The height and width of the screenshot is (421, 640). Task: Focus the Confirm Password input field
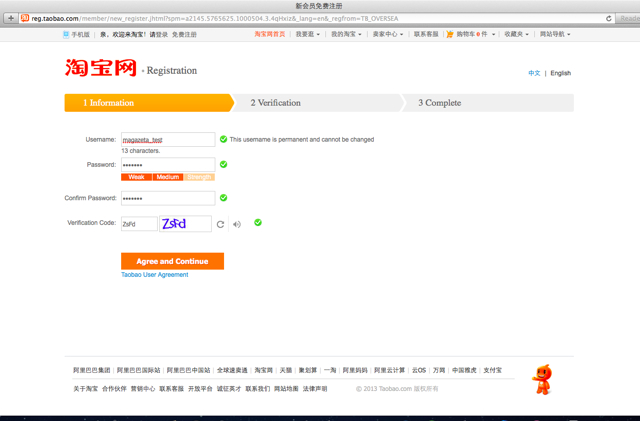[x=168, y=198]
